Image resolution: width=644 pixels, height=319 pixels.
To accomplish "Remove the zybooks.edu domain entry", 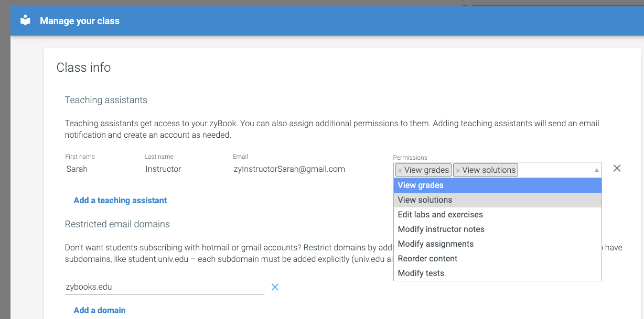I will tap(275, 287).
